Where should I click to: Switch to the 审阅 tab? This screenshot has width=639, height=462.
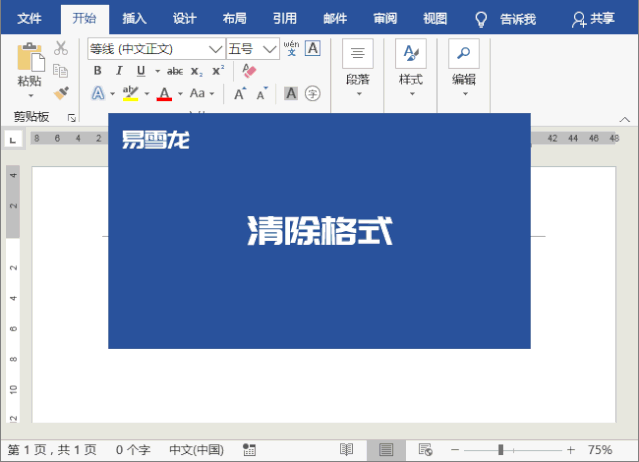[385, 19]
